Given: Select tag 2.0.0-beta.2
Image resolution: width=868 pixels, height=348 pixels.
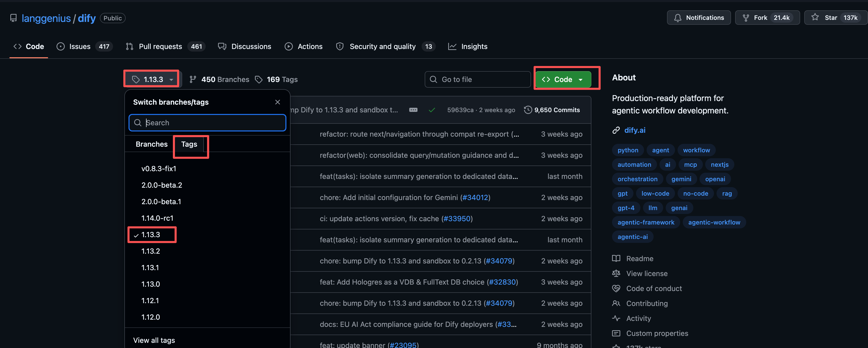Looking at the screenshot, I should 162,185.
